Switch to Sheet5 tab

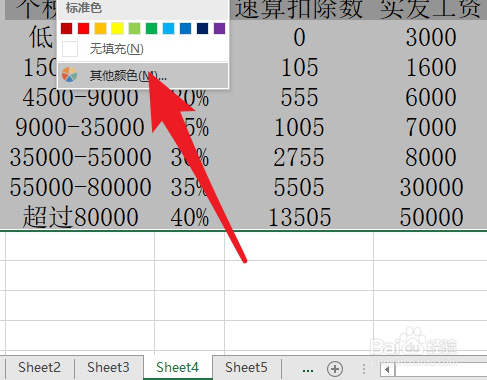coord(246,367)
